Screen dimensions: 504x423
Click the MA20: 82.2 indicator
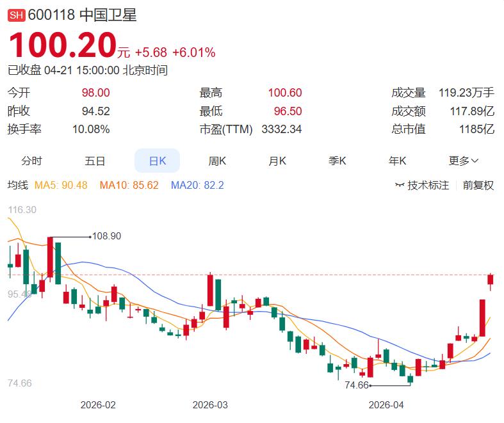pyautogui.click(x=197, y=186)
